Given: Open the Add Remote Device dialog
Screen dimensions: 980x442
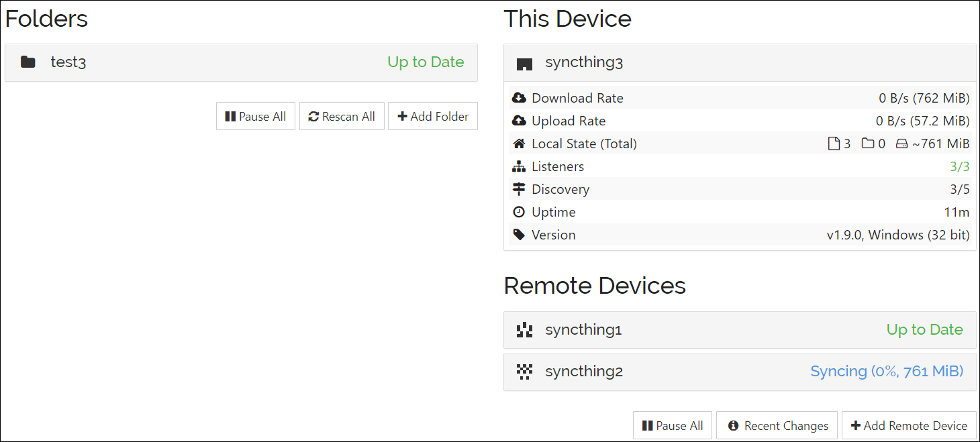Looking at the screenshot, I should tap(909, 425).
